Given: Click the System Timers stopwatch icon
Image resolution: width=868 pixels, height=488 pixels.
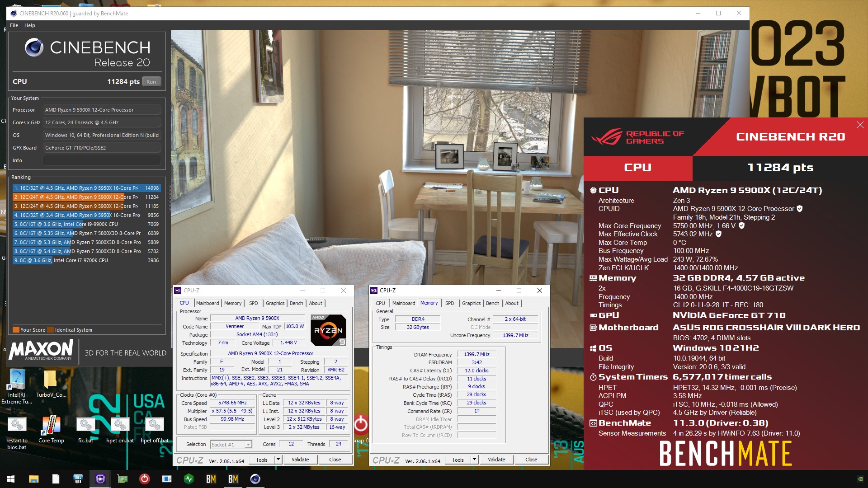Looking at the screenshot, I should click(x=593, y=377).
